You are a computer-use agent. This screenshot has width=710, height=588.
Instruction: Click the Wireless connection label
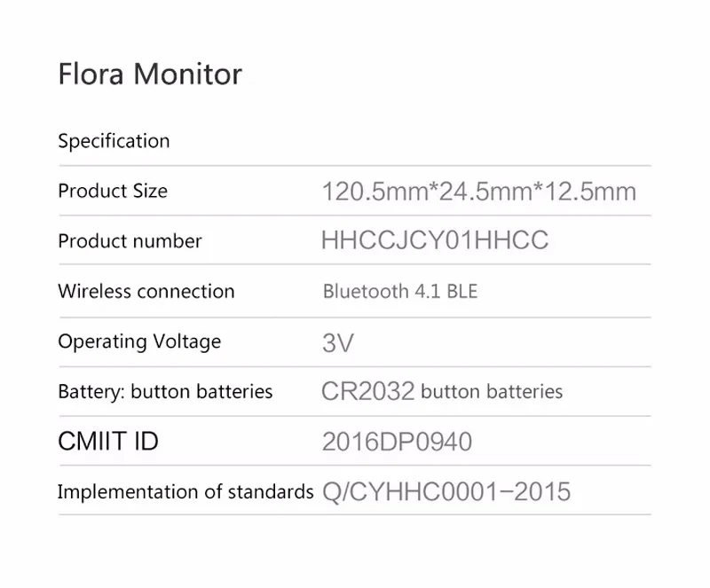tap(146, 291)
